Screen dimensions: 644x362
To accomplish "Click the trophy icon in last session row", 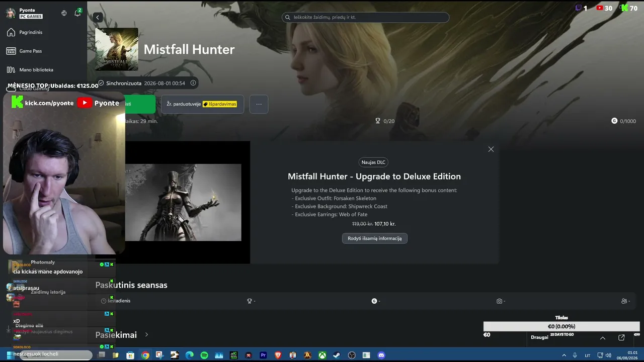I will (249, 301).
